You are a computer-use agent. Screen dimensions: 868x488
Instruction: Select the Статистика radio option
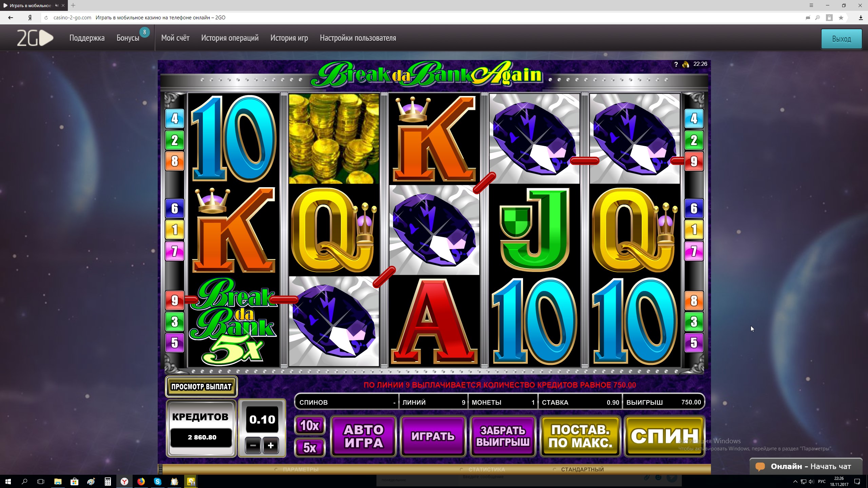482,469
